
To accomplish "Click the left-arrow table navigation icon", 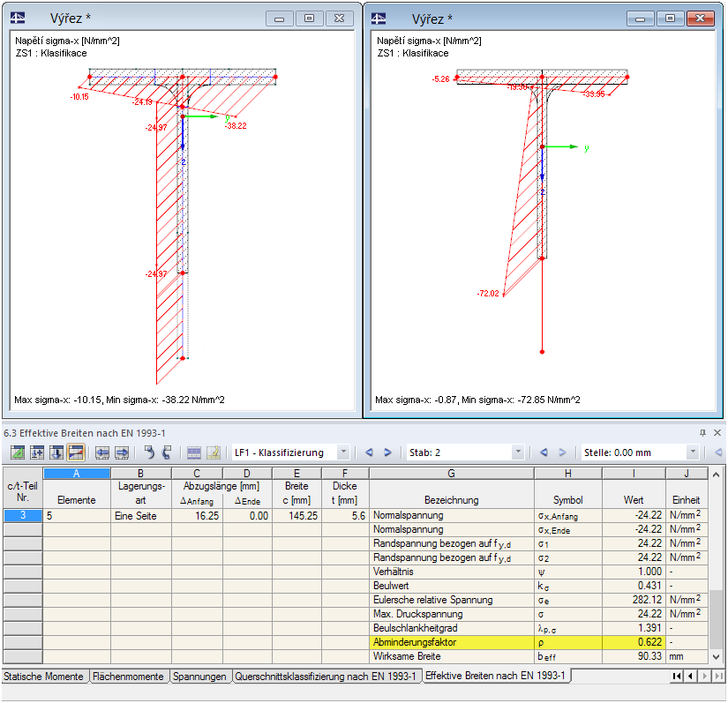I will click(102, 452).
